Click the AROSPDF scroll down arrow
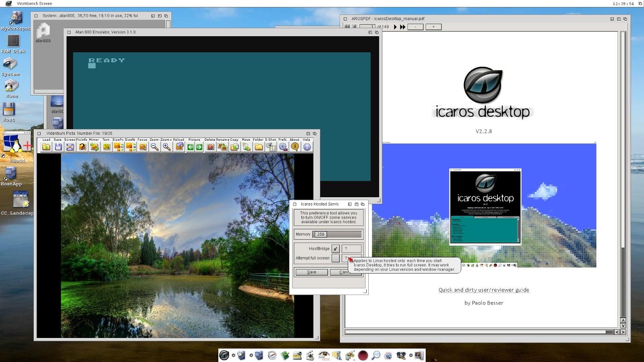 click(623, 326)
